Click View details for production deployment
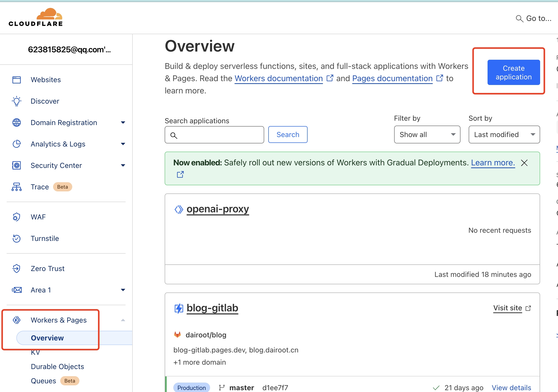 pos(511,388)
